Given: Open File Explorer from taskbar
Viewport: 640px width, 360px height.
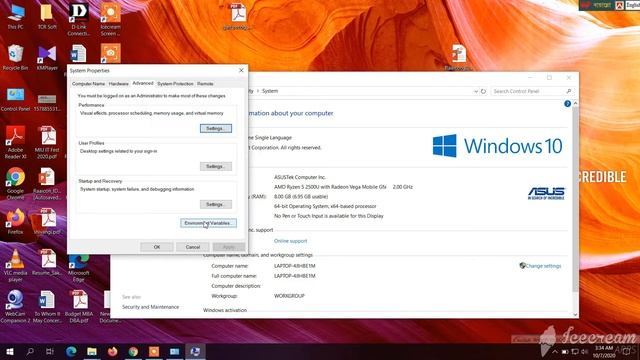Looking at the screenshot, I should point(92,351).
